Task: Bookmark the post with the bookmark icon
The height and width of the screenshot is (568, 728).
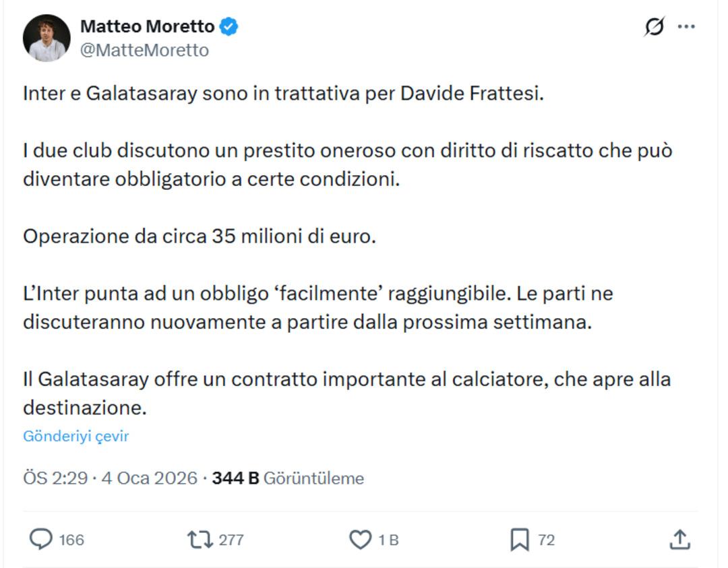Action: click(x=519, y=539)
